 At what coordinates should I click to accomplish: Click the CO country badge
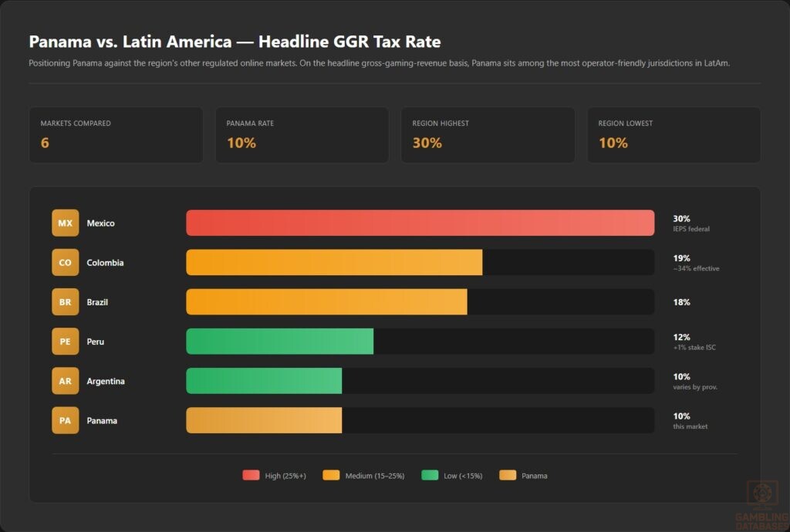pyautogui.click(x=65, y=262)
